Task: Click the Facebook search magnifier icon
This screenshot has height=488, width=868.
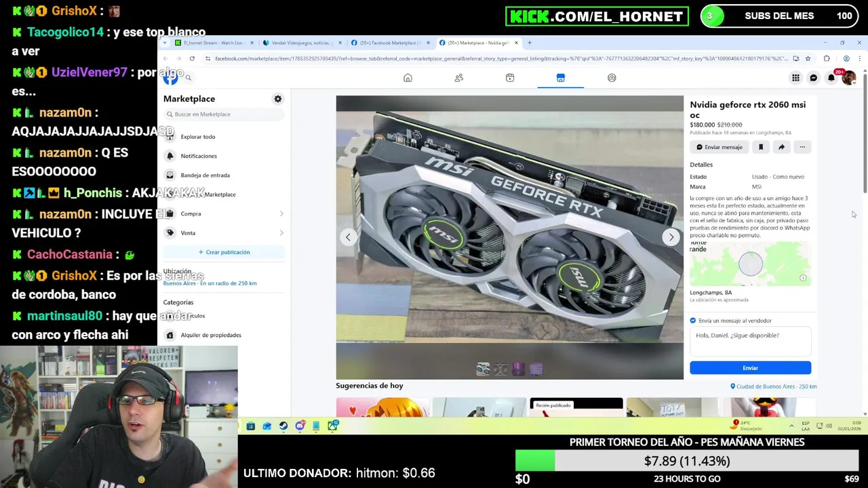Action: pos(188,78)
